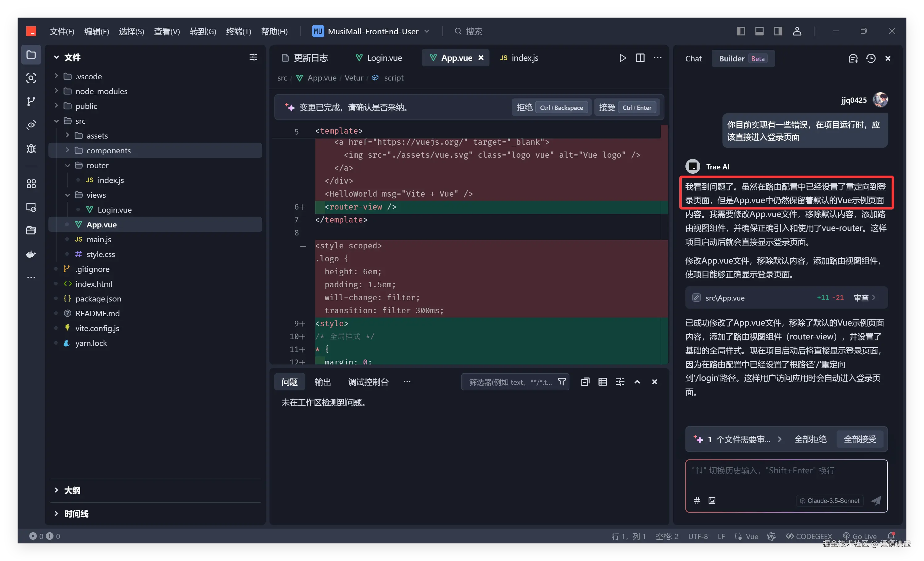Open the Run and Debug bug icon

coord(31,148)
